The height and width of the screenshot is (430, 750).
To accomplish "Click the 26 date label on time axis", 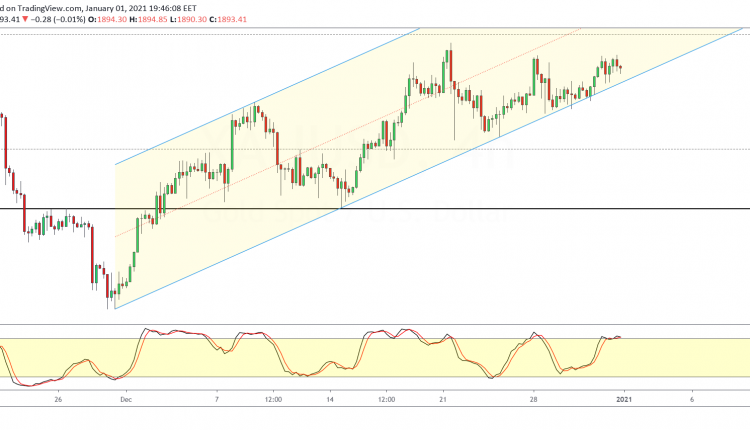I will point(58,399).
